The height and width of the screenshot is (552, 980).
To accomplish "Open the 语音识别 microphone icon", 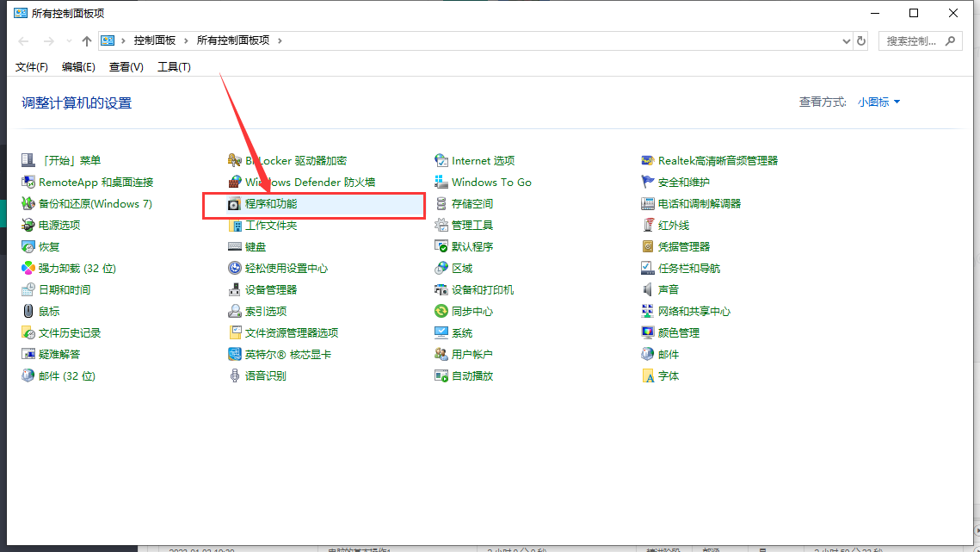I will point(234,375).
